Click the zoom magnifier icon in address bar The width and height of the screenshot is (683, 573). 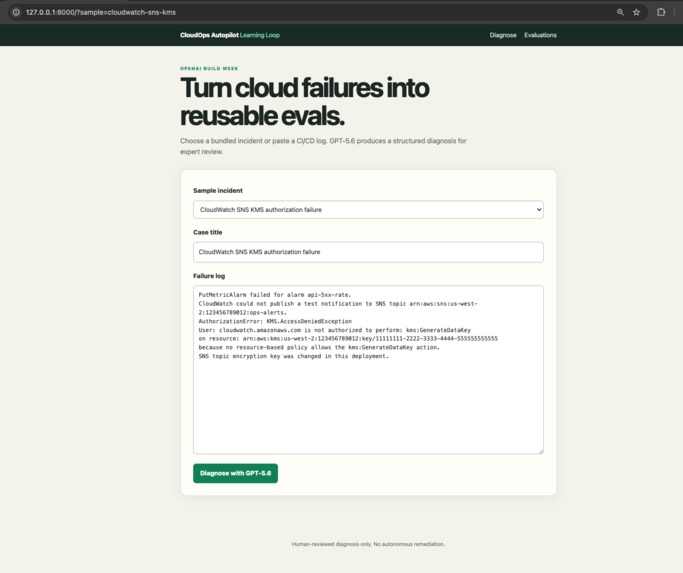[x=620, y=12]
